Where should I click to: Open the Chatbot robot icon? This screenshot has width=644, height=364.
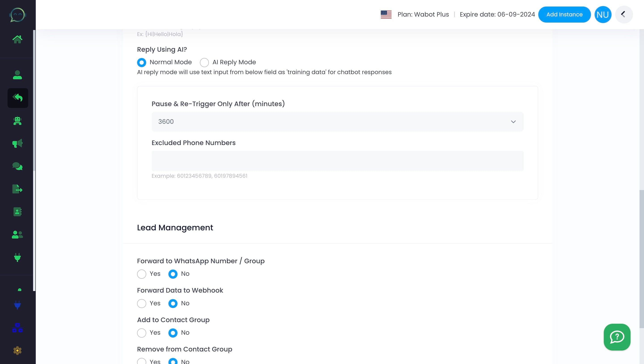coord(17,121)
